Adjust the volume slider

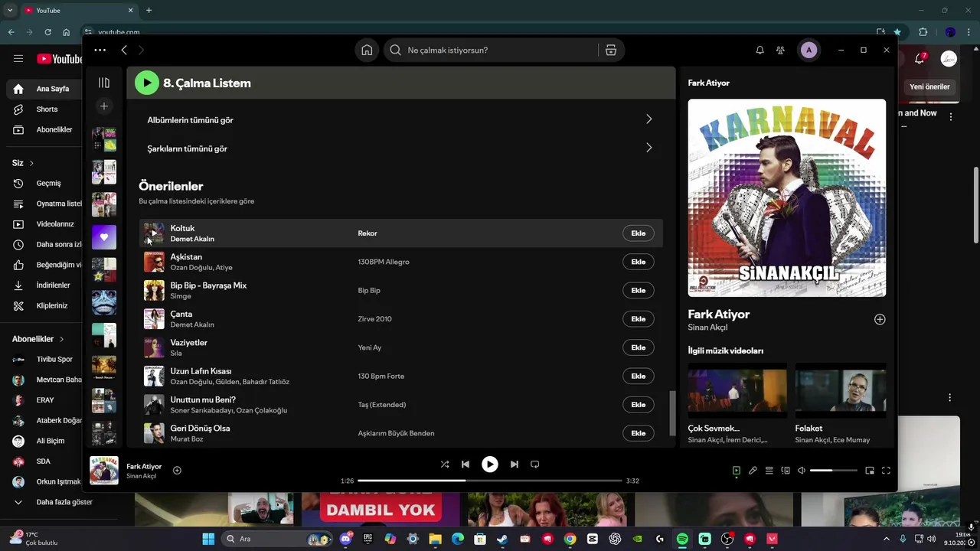coord(833,471)
